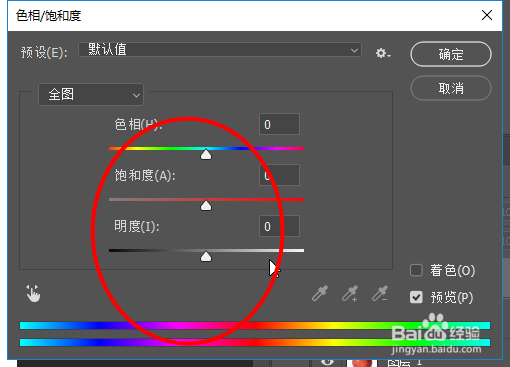Open the 预设 preset dropdown
This screenshot has height=367, width=510.
[x=220, y=50]
